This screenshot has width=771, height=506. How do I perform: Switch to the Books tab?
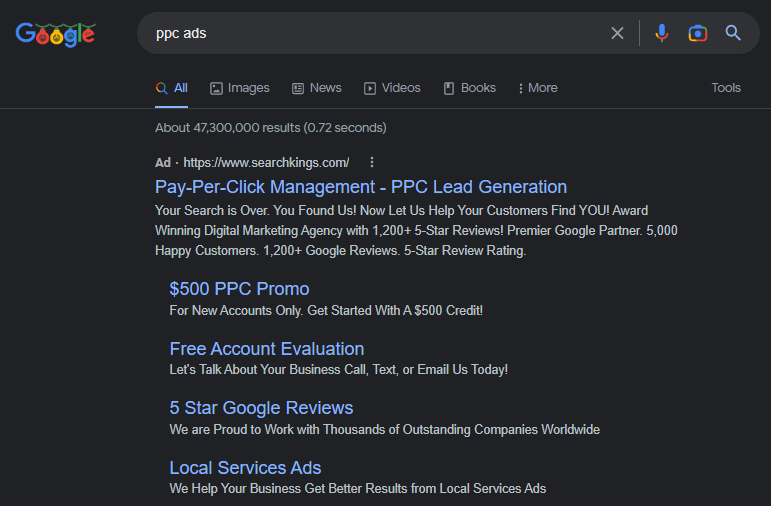470,88
